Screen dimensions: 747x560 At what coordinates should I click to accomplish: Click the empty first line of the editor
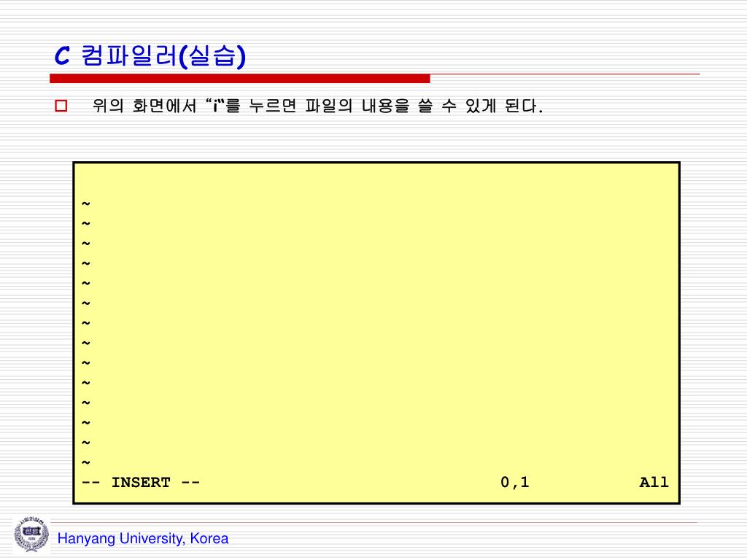point(376,183)
